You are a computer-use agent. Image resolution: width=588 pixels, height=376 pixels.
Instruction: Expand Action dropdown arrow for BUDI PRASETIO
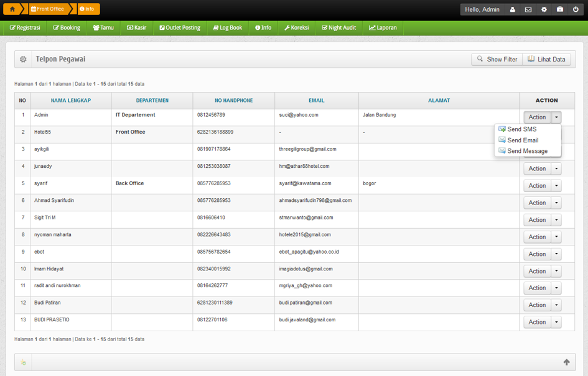556,323
